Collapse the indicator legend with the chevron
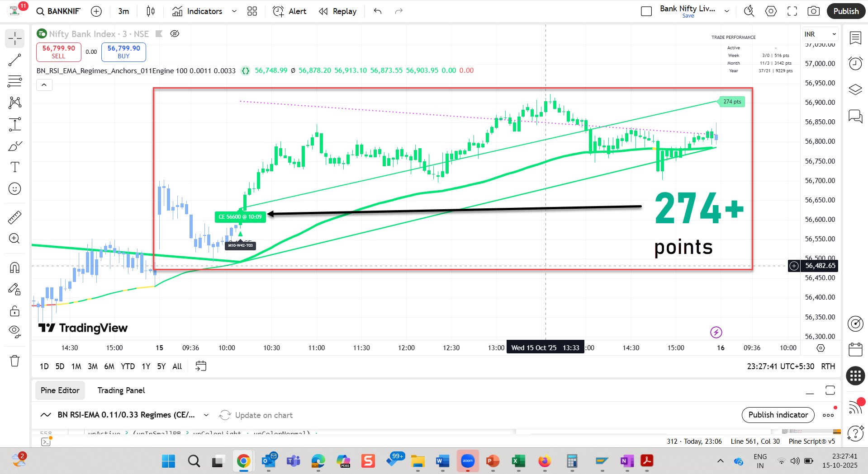868x474 pixels. 44,85
